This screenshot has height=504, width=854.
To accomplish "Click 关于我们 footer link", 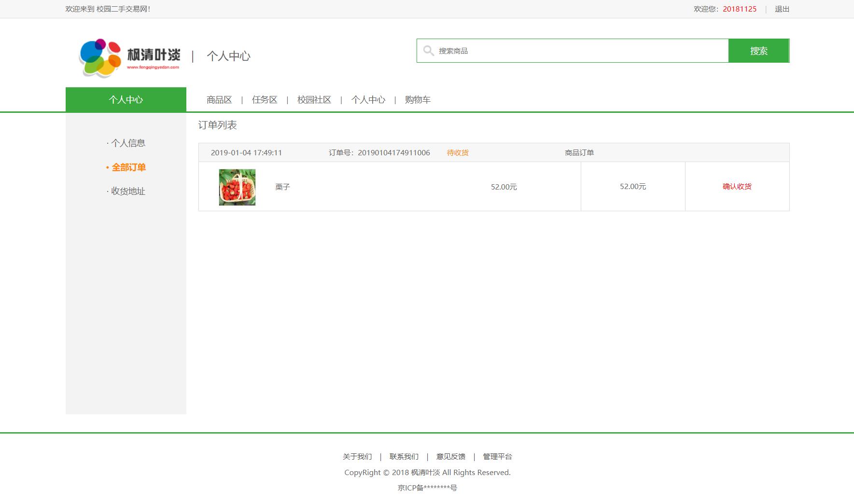I will tap(357, 457).
